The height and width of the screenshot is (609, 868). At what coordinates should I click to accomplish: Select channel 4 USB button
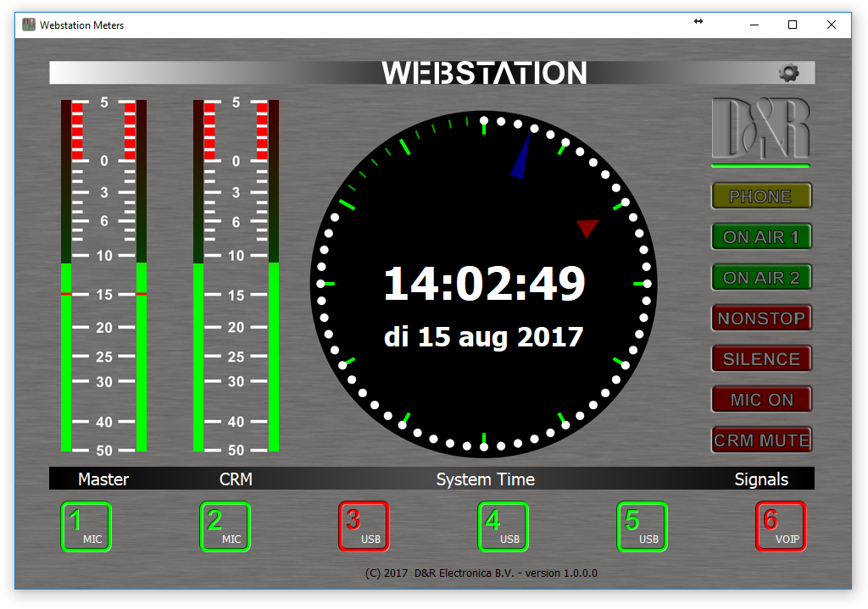tap(503, 527)
